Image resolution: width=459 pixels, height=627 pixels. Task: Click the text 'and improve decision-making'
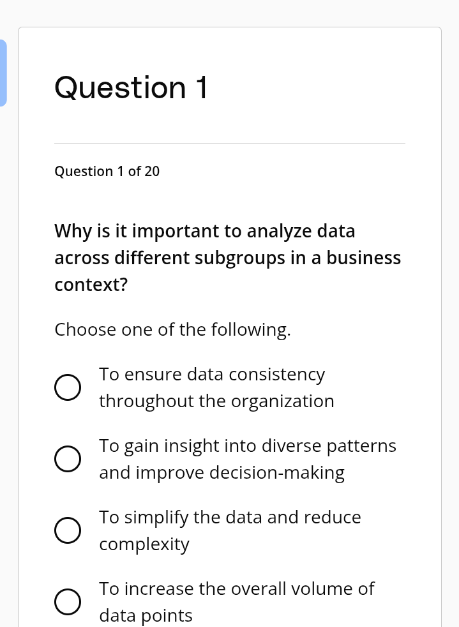click(x=222, y=473)
